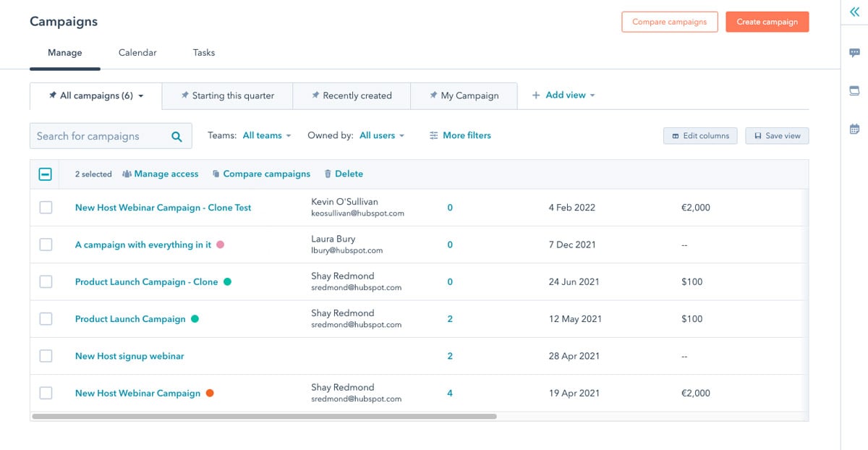The image size is (868, 450).
Task: Open Manage access for selected campaigns
Action: click(161, 174)
